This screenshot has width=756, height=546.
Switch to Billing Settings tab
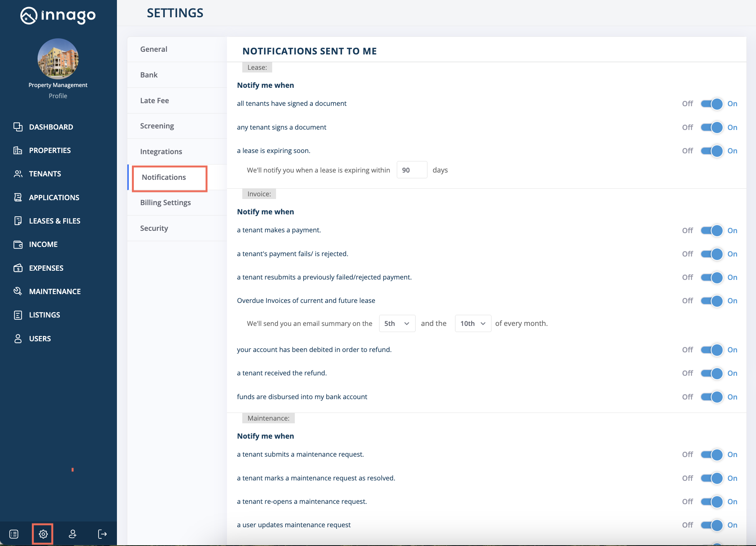point(165,202)
